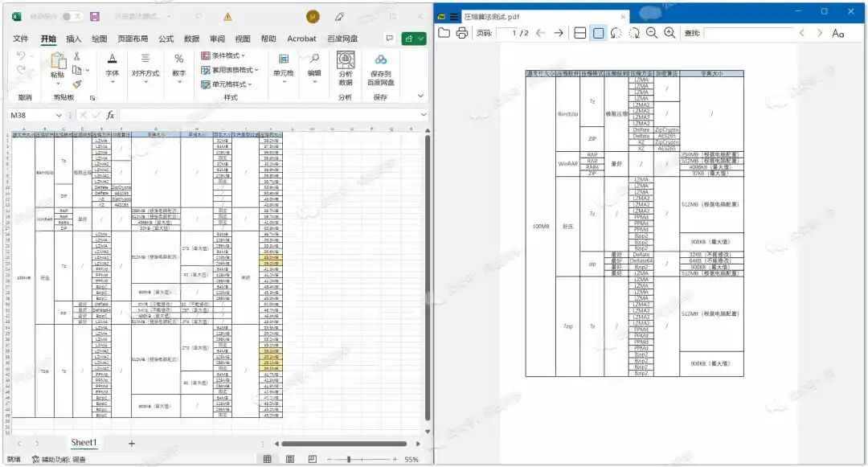Open the hamburger menu in PDF viewer
868x467 pixels.
pos(454,17)
